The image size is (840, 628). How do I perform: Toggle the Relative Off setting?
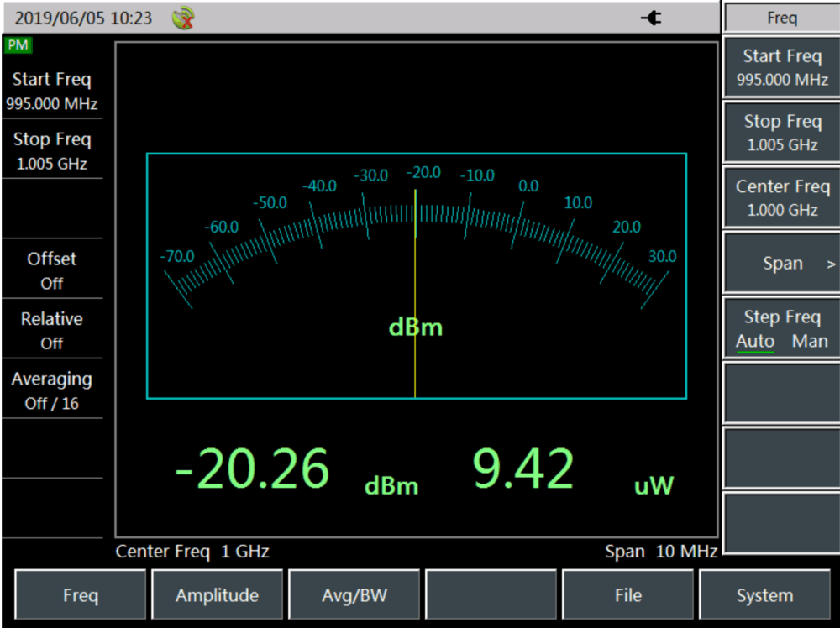[x=52, y=330]
